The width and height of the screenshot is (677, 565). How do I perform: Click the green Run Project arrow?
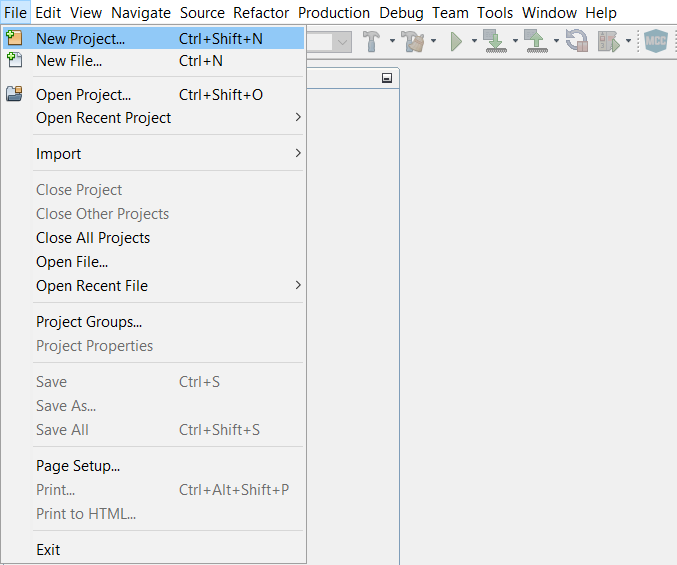point(456,41)
